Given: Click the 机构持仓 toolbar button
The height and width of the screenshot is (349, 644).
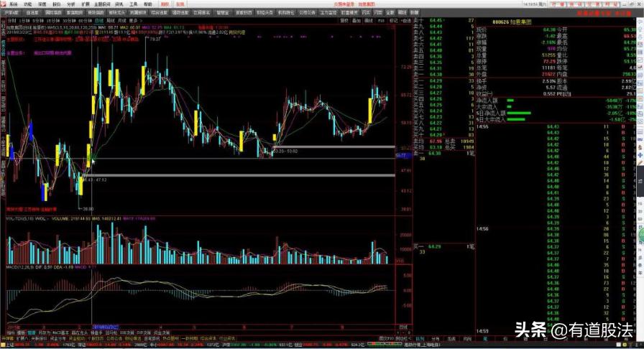Looking at the screenshot, I should (x=286, y=13).
